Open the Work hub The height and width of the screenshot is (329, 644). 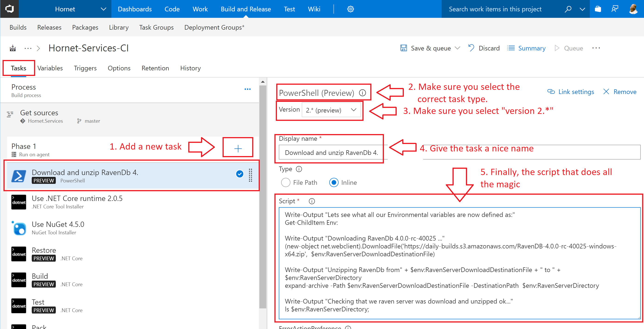coord(200,9)
